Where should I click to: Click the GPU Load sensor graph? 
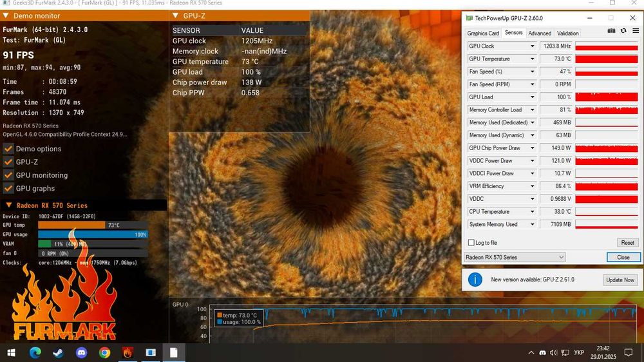tap(607, 97)
